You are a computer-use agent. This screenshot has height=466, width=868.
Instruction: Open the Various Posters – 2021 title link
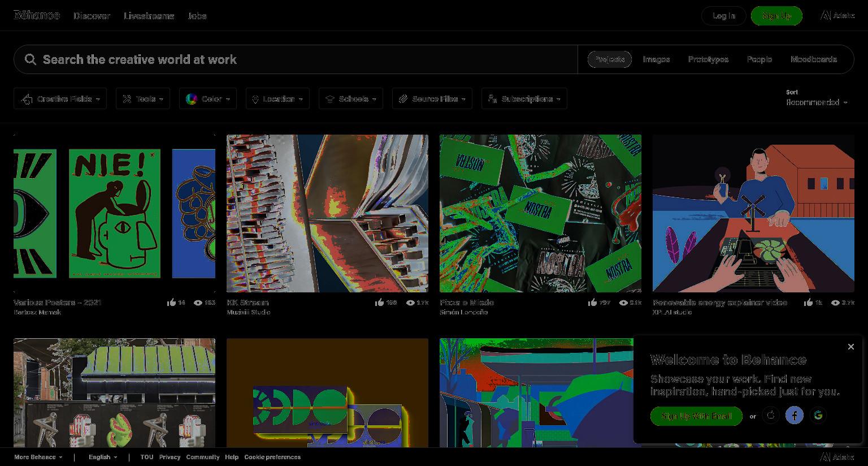click(58, 303)
